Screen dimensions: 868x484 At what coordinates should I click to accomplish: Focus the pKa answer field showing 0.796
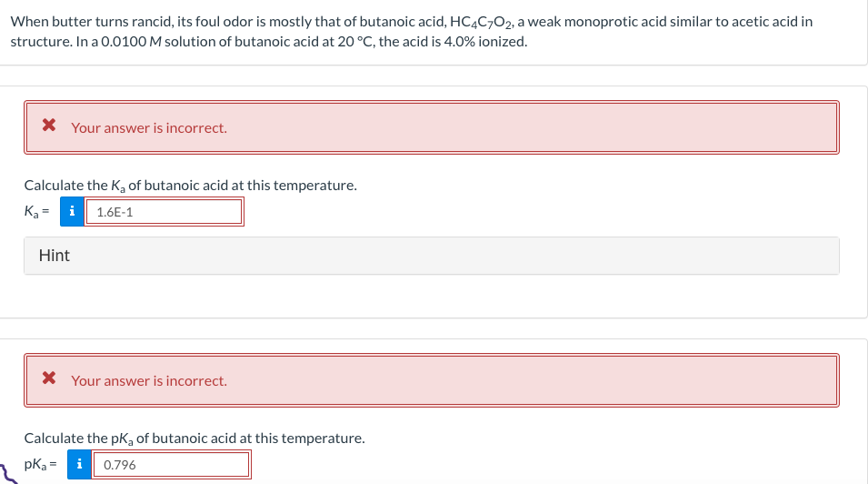(171, 465)
